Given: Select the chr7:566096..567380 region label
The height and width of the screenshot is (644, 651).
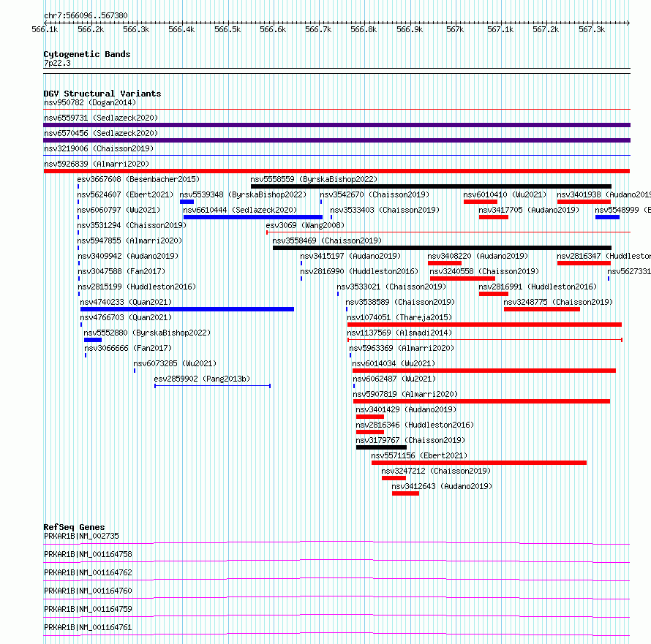Looking at the screenshot, I should [86, 16].
